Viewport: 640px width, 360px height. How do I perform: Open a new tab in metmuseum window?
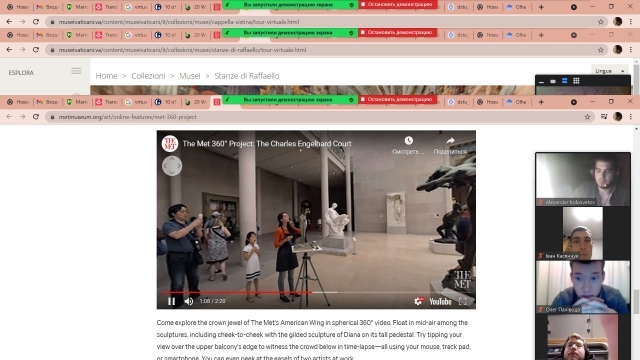[541, 102]
